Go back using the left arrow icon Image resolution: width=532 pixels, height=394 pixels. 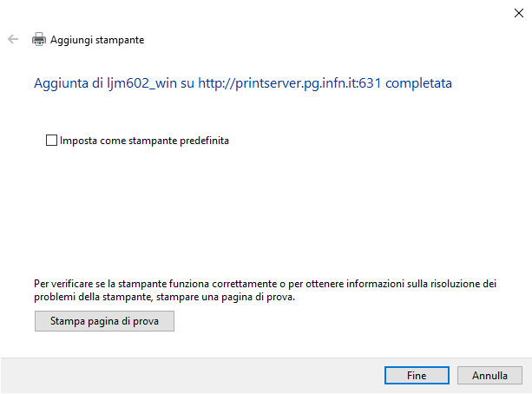(x=13, y=39)
